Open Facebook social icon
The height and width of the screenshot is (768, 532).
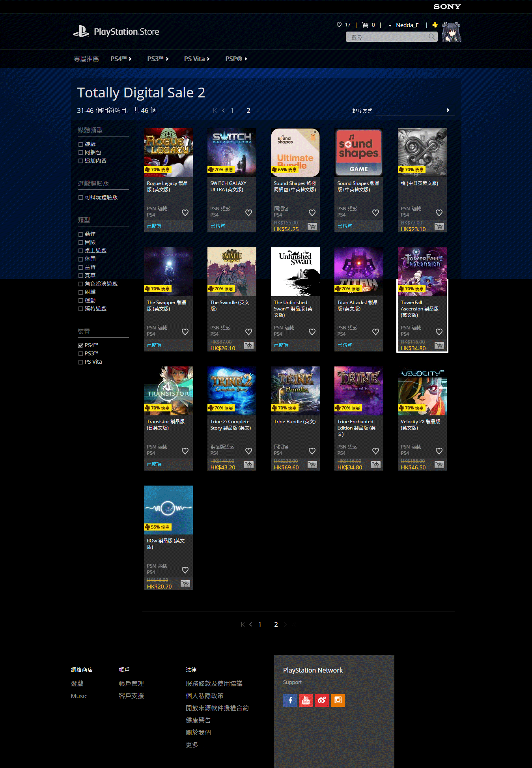(290, 701)
